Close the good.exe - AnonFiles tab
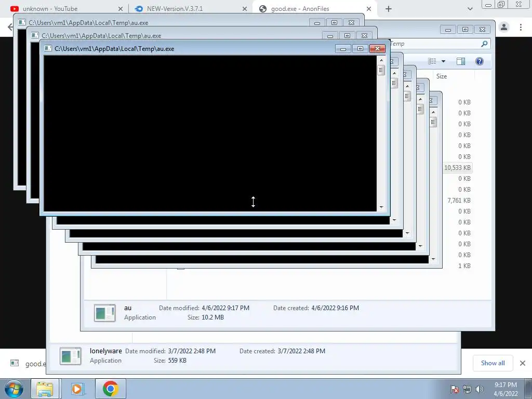Viewport: 532px width, 399px height. tap(369, 9)
